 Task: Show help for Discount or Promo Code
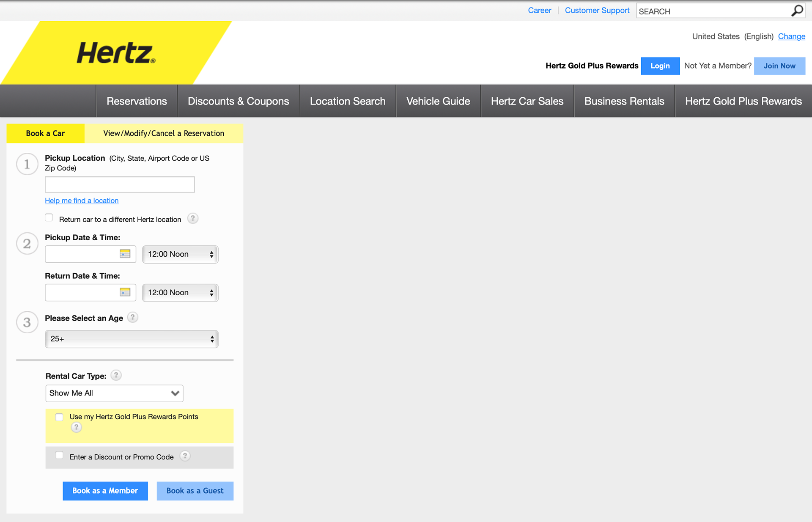[x=185, y=456]
